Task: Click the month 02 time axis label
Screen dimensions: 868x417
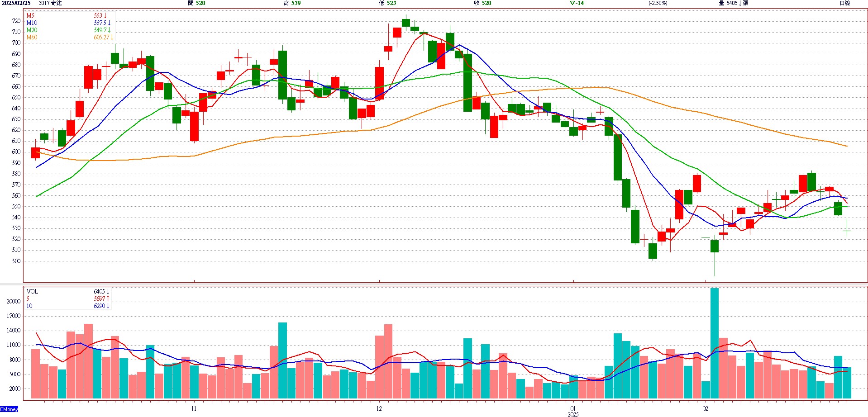Action: coord(705,408)
